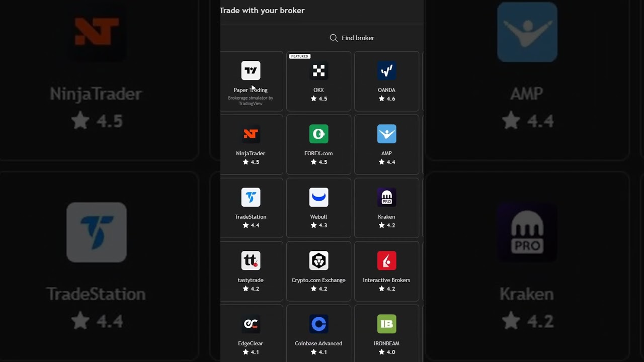This screenshot has width=644, height=362.
Task: Click the Kraken name in the center panel
Action: 386,217
